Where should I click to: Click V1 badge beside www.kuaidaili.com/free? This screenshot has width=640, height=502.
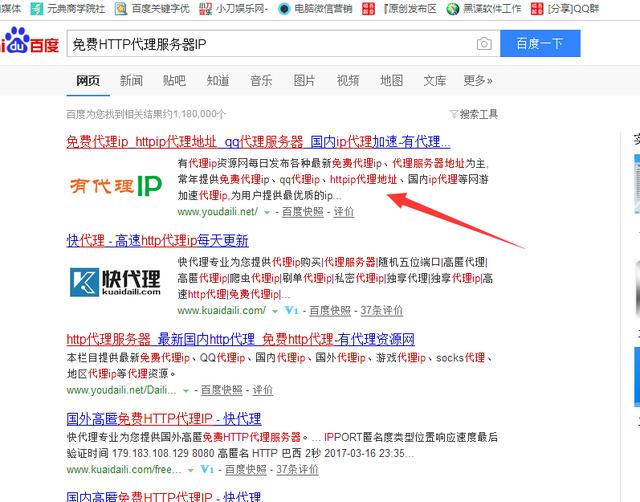[x=207, y=470]
